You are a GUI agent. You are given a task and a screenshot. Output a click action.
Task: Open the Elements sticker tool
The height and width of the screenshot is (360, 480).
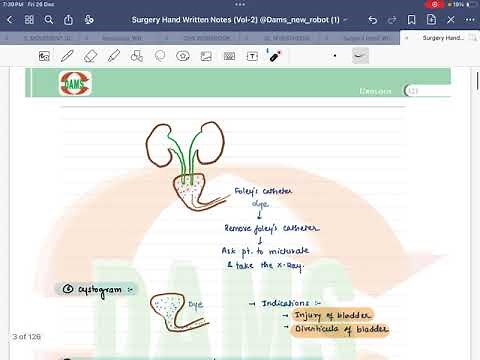(x=183, y=56)
